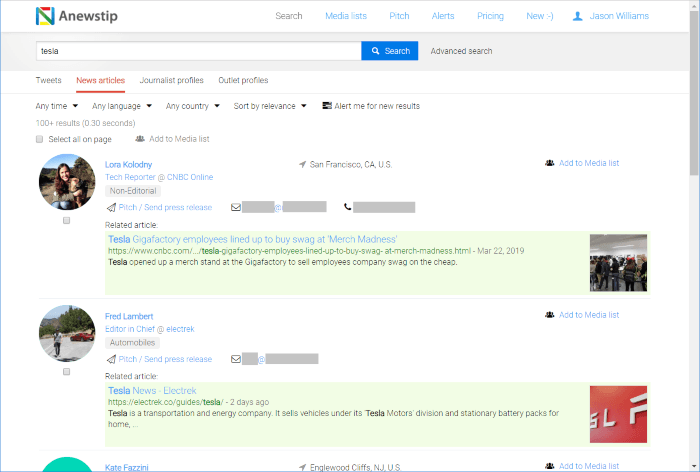Screen dimensions: 700x472
Task: Click Fred Lambert's profile photo
Action: pos(67,334)
